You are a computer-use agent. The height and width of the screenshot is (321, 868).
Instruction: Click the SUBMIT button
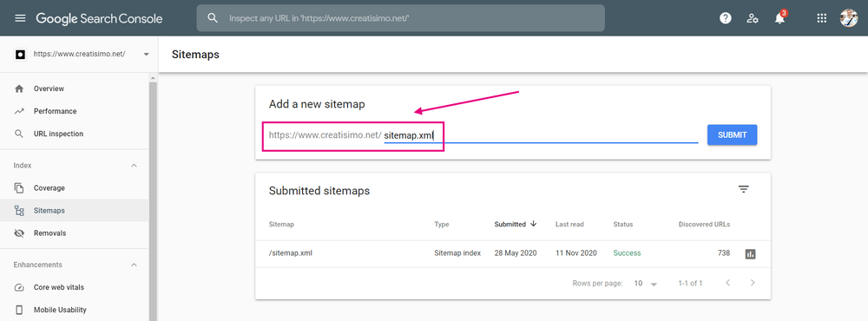(732, 134)
